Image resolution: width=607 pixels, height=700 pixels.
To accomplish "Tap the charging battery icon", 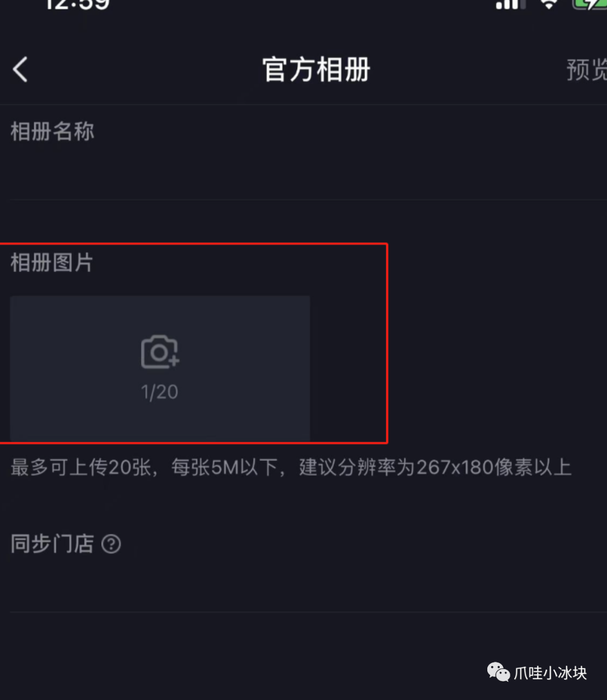I will 589,4.
